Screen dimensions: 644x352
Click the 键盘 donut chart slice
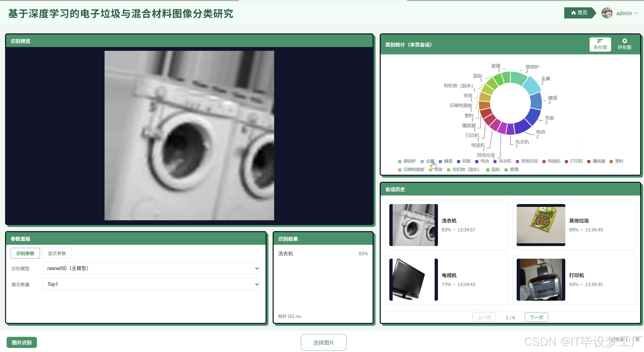(536, 101)
